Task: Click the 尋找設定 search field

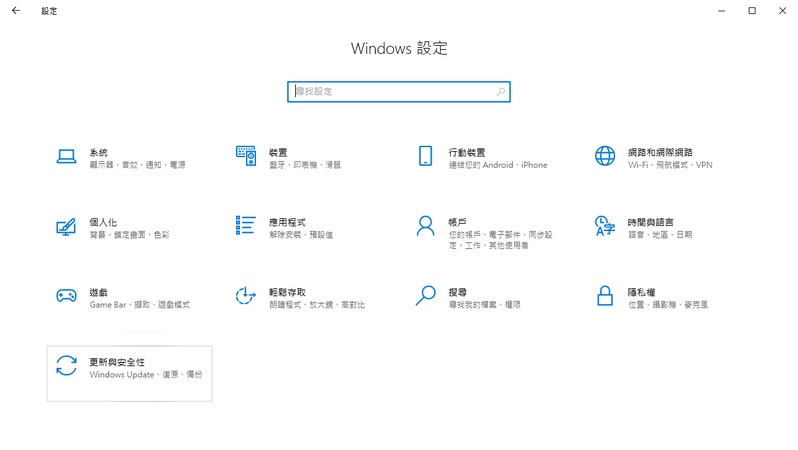Action: (398, 92)
